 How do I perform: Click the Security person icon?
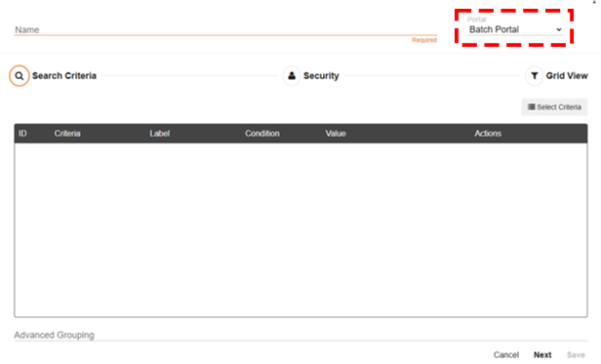coord(292,76)
